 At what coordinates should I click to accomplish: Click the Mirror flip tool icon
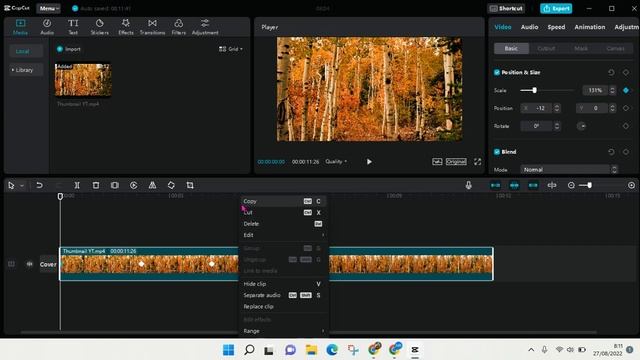(152, 185)
